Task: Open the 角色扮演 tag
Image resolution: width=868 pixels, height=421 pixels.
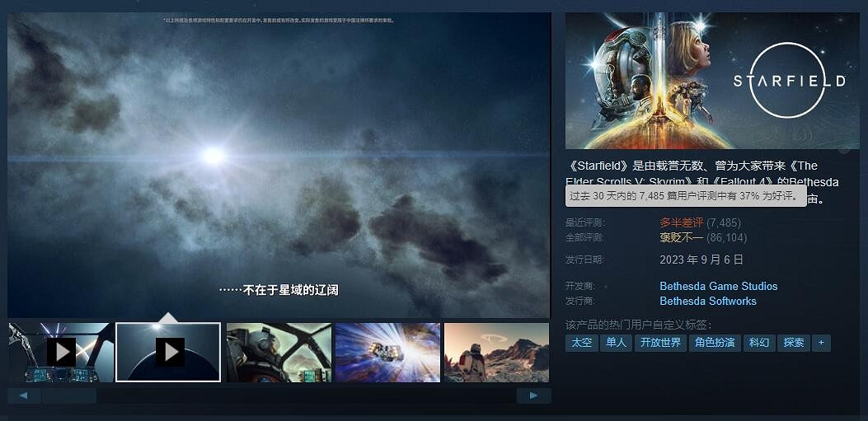Action: [715, 343]
